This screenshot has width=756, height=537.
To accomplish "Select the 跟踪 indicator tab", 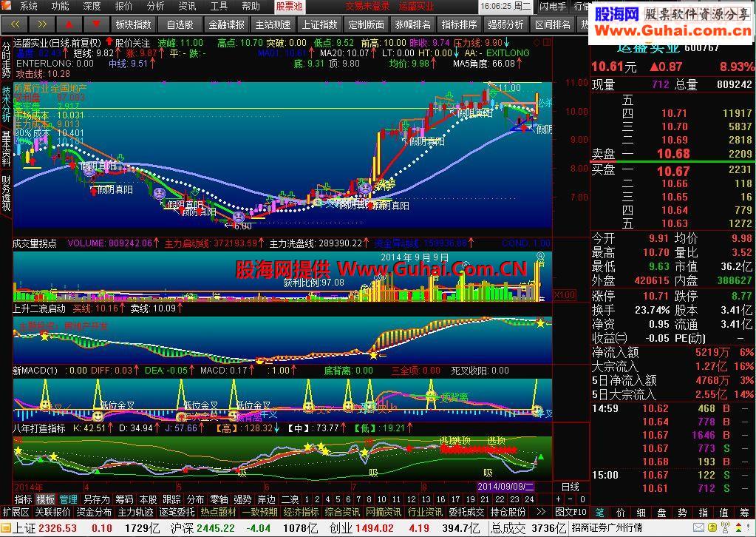I will point(171,499).
